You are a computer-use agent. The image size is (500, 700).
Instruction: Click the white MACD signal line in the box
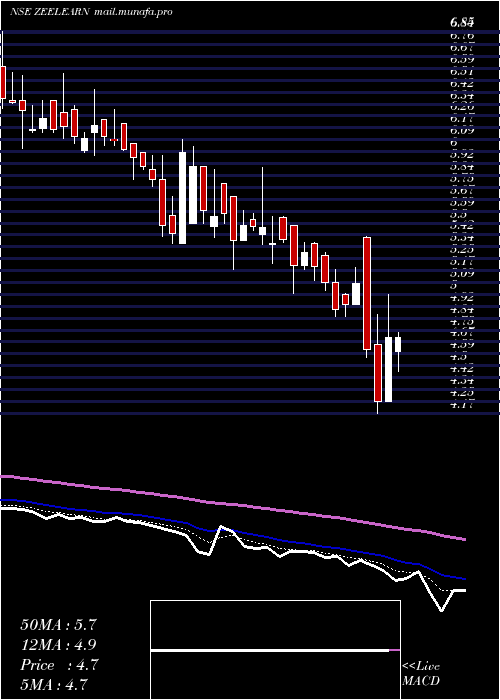(x=270, y=650)
